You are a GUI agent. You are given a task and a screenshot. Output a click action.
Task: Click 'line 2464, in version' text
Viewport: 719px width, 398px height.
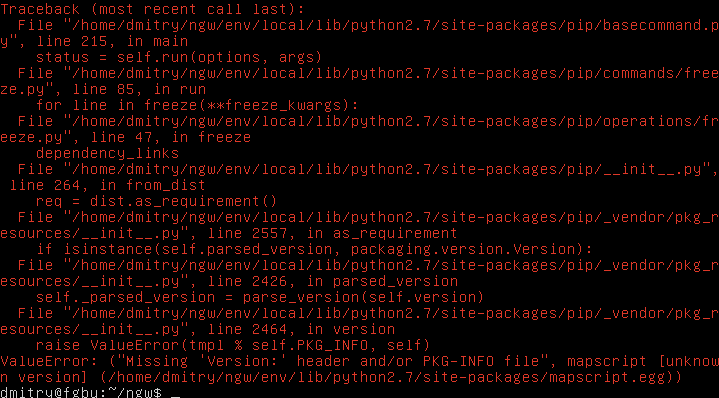coord(301,329)
